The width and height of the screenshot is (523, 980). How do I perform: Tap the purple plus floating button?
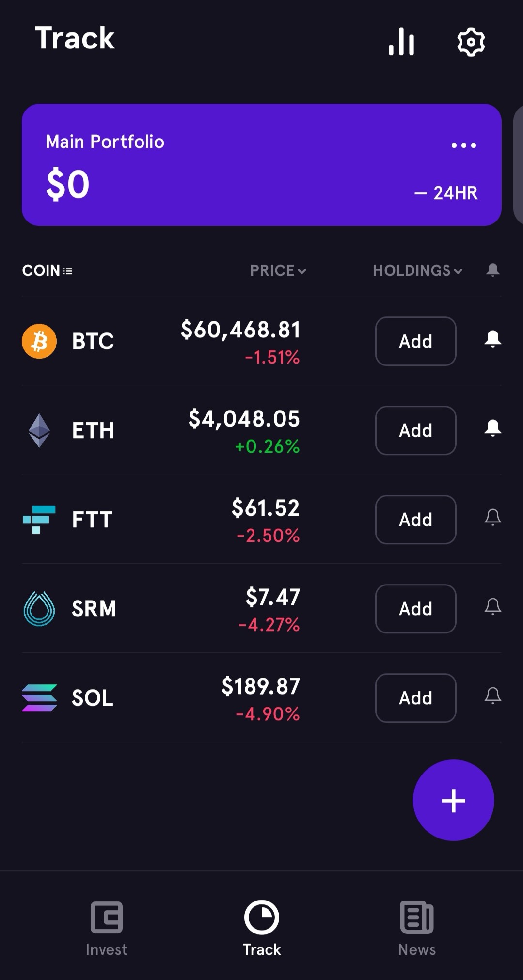pyautogui.click(x=454, y=800)
